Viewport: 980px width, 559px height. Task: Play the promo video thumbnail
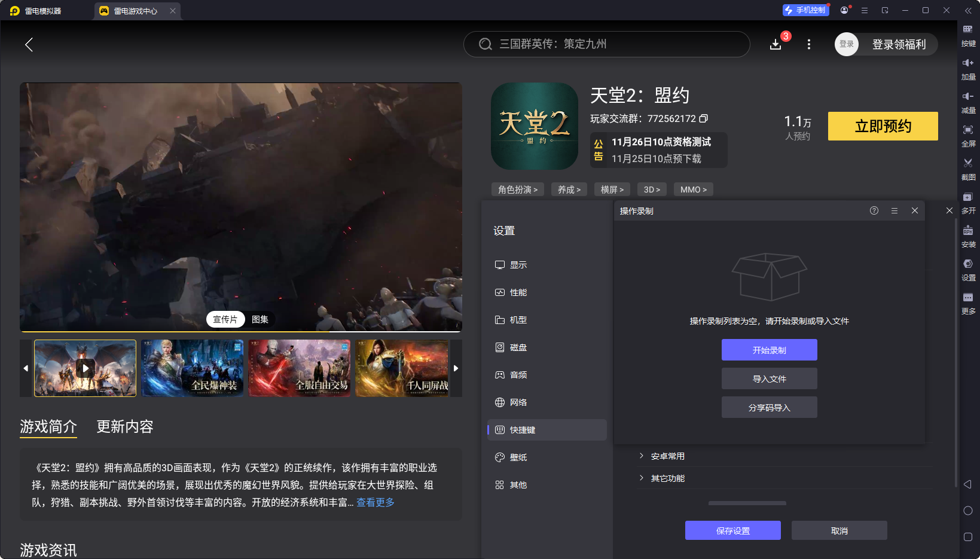84,368
